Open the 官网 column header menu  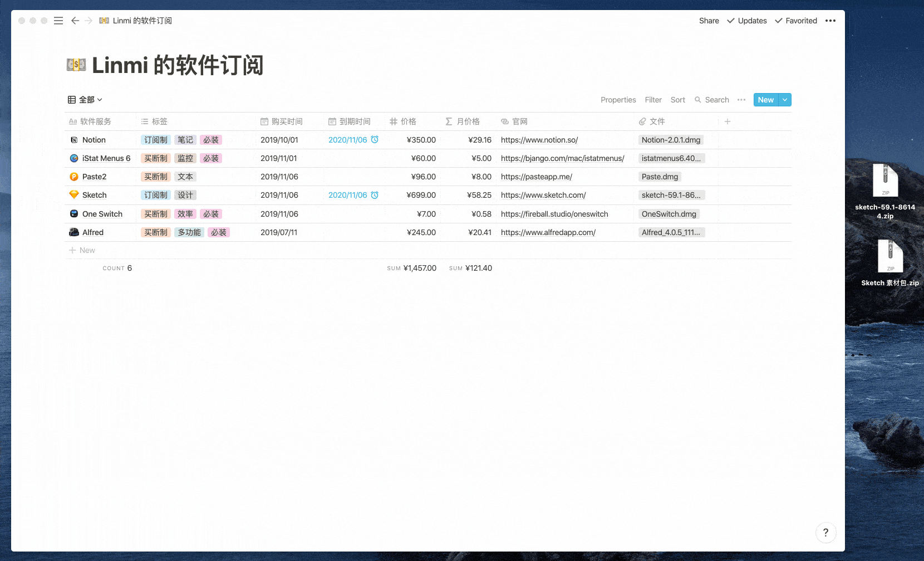point(565,121)
